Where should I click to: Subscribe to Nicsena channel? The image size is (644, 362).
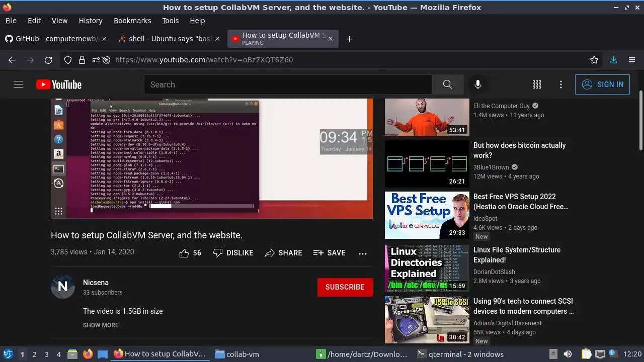pos(345,287)
